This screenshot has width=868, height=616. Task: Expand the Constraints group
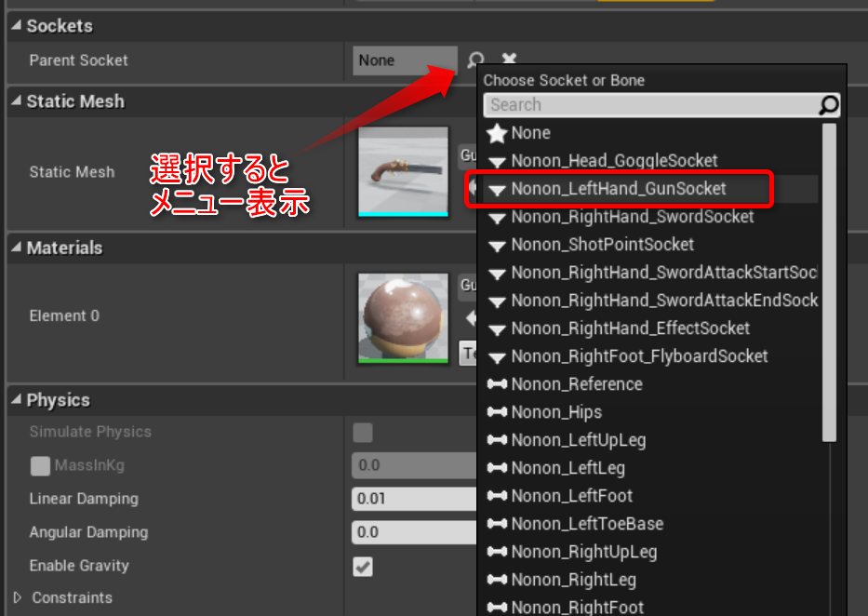click(18, 597)
